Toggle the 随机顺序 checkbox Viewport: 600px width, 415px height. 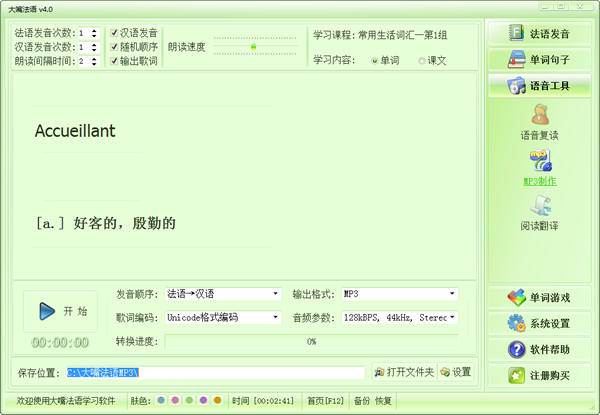click(114, 47)
